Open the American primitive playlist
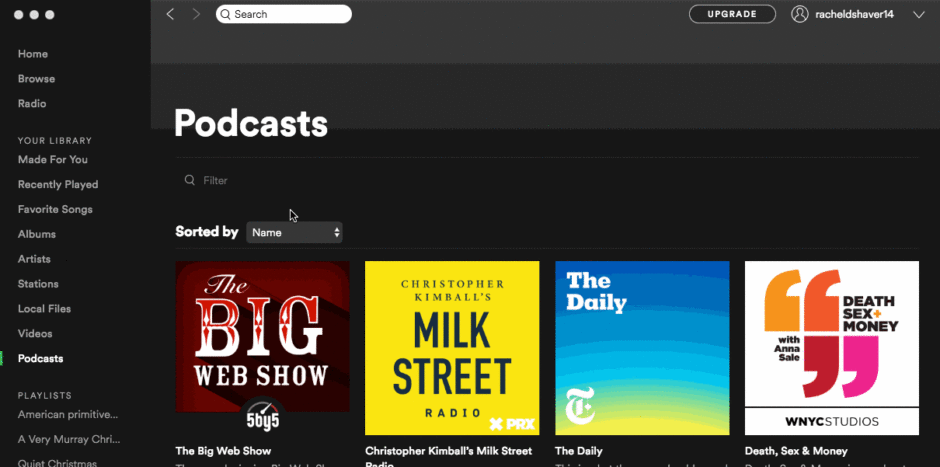Screen dimensions: 940x467 tap(68, 415)
